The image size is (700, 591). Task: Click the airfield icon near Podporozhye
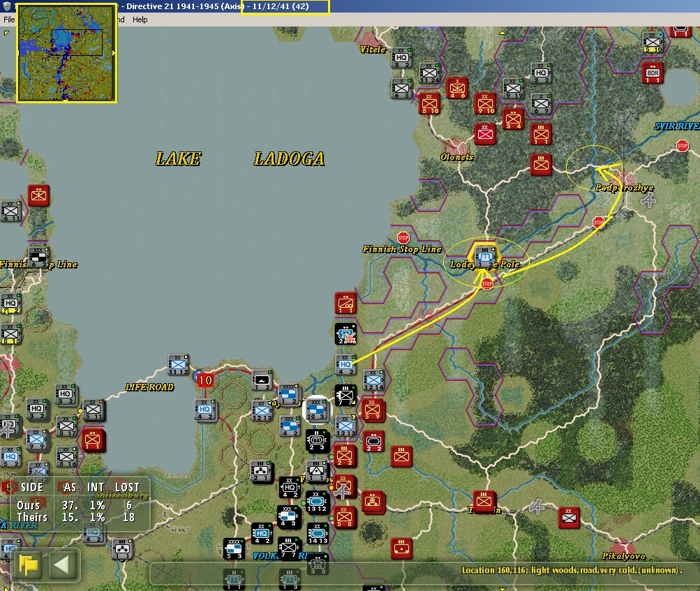tap(648, 200)
